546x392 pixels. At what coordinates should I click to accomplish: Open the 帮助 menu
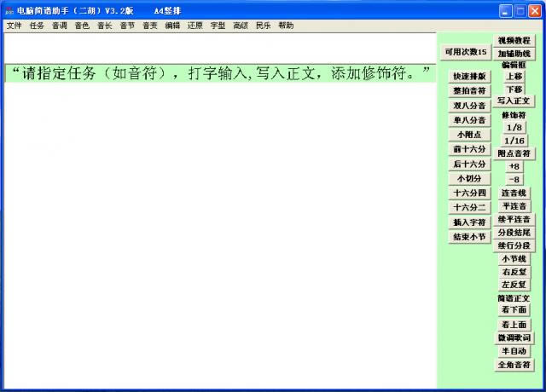click(285, 26)
